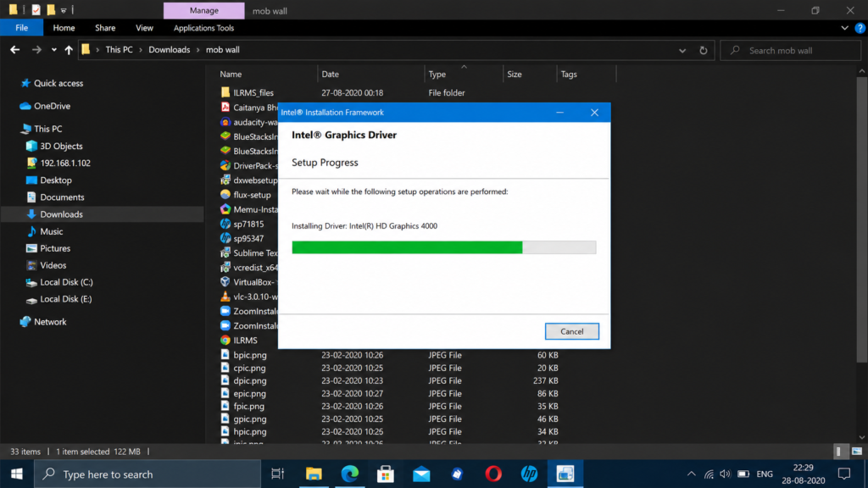Select the bpic.png file
This screenshot has height=488, width=868.
pyautogui.click(x=250, y=355)
